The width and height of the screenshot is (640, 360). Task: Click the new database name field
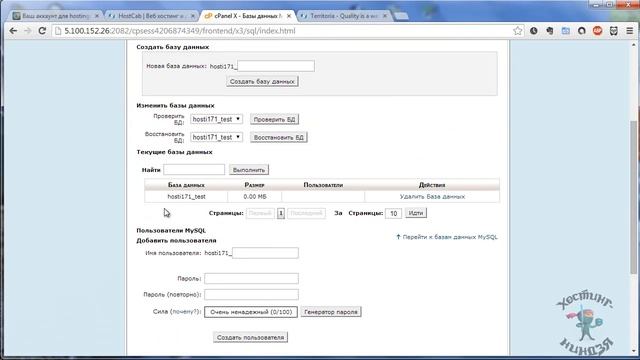[276, 66]
